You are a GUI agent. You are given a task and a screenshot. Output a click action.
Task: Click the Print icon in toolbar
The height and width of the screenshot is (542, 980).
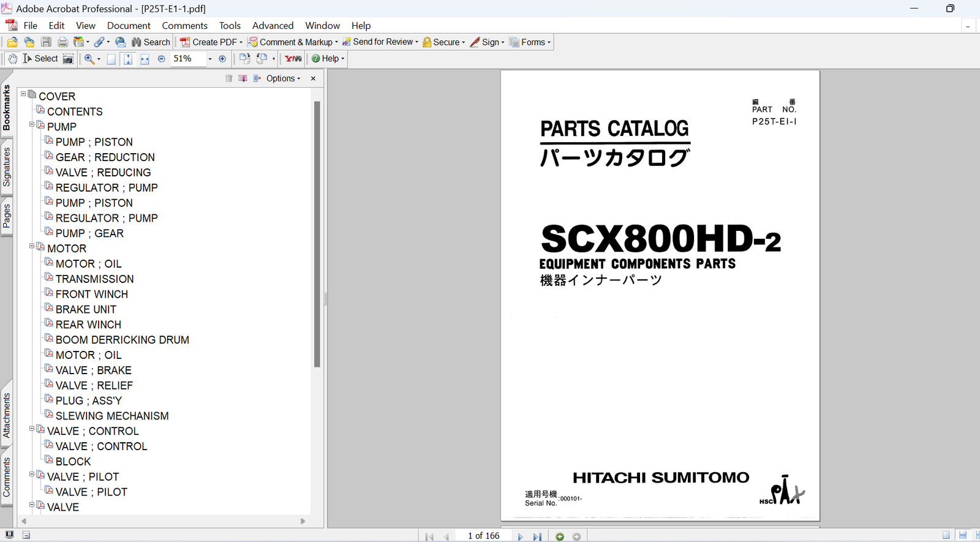tap(62, 42)
